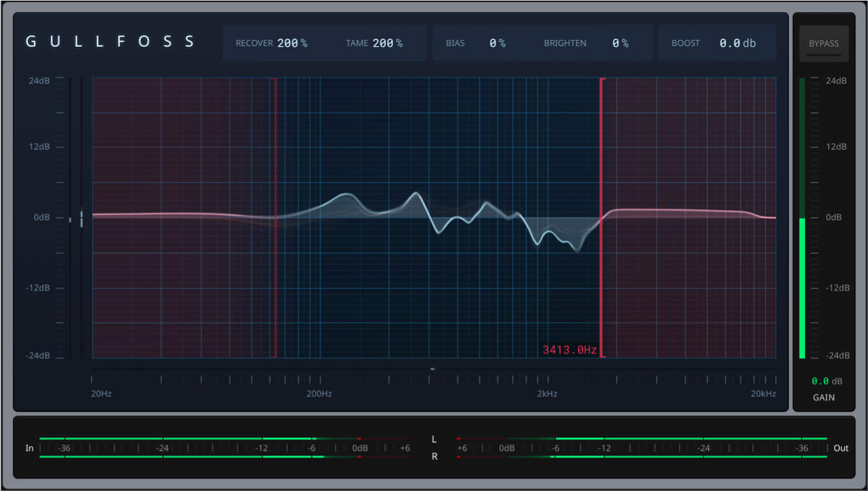Click the 2kHz label on the frequency axis
Viewport: 868px width, 491px height.
547,394
